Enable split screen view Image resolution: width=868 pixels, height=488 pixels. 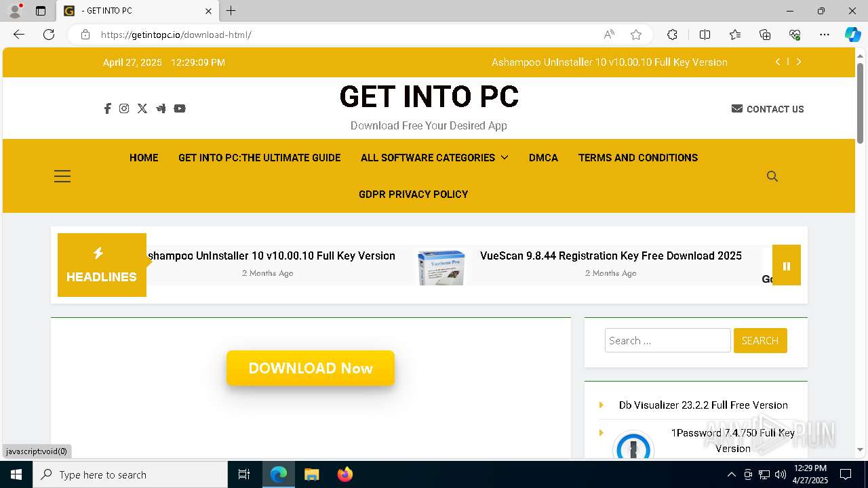pos(705,35)
